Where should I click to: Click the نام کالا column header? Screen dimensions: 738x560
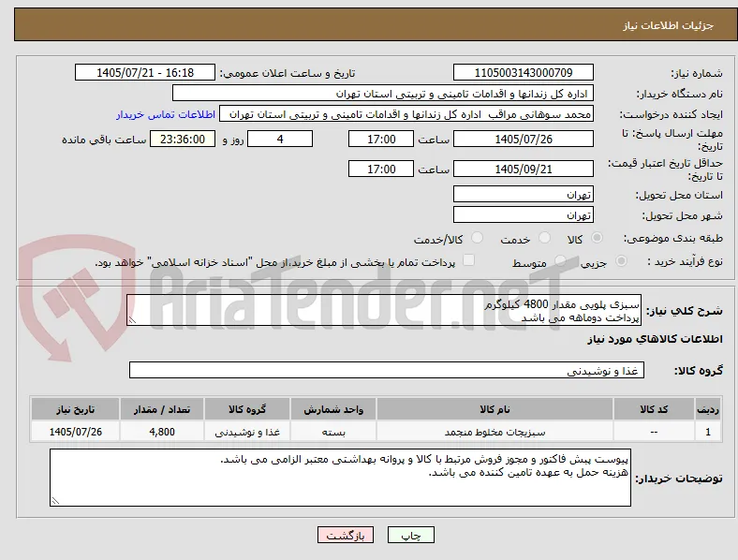tap(494, 409)
